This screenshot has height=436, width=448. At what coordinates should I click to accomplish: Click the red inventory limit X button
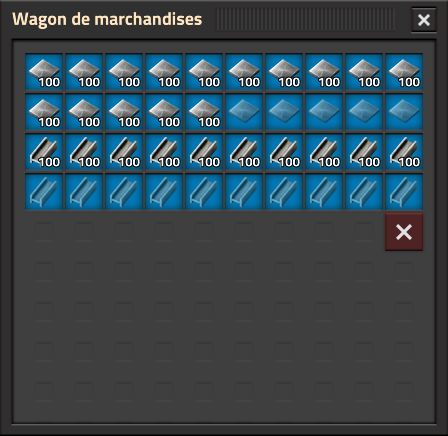pos(404,232)
